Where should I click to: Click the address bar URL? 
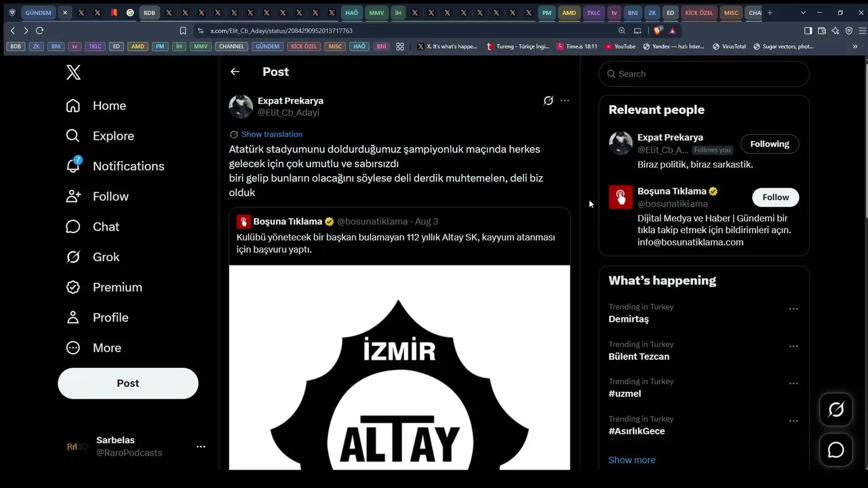click(x=281, y=30)
